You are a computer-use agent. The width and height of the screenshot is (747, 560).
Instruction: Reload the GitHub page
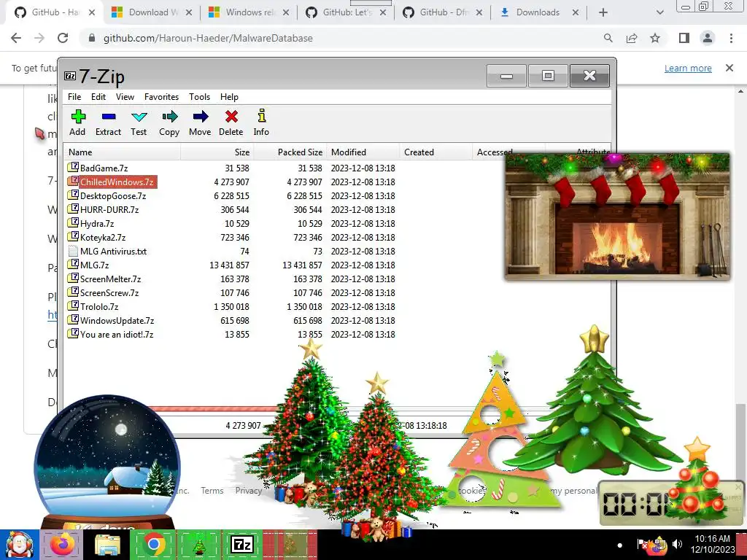[x=63, y=38]
